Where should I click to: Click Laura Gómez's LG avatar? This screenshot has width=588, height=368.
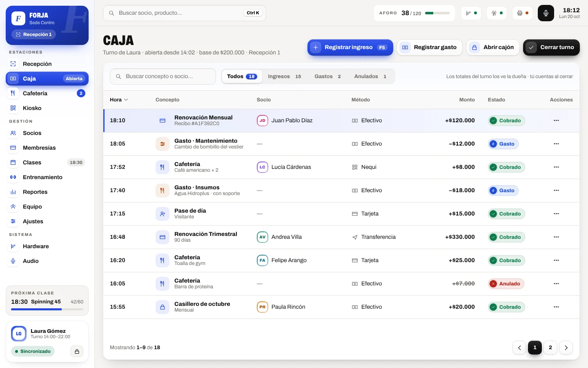19,334
